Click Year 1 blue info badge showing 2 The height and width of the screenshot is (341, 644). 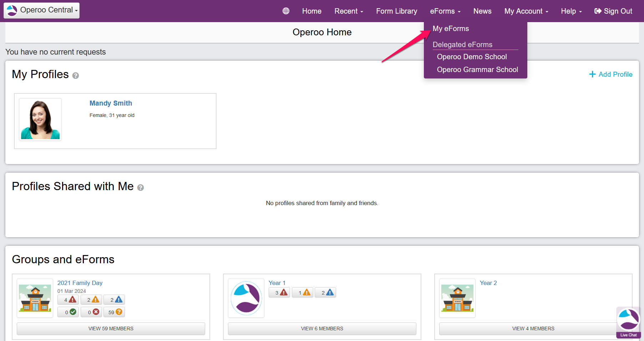pos(325,293)
